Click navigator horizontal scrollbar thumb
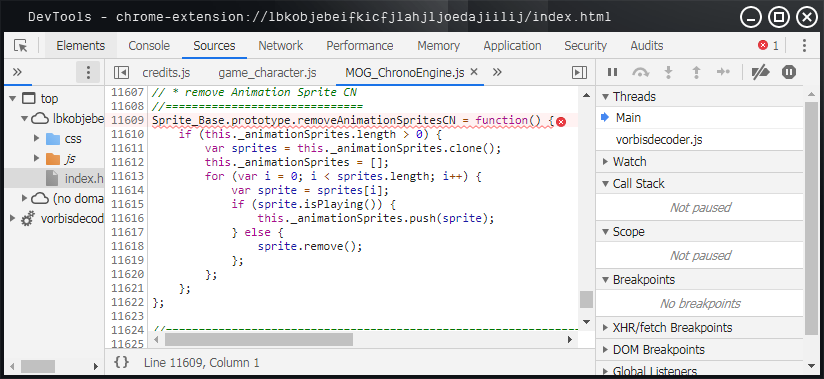This screenshot has height=379, width=824. pos(38,366)
